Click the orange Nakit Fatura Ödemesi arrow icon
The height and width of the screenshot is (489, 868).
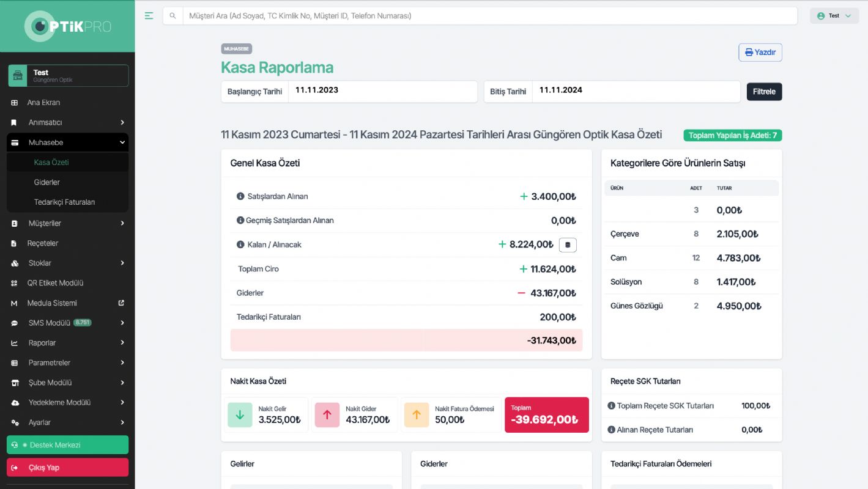pyautogui.click(x=417, y=414)
